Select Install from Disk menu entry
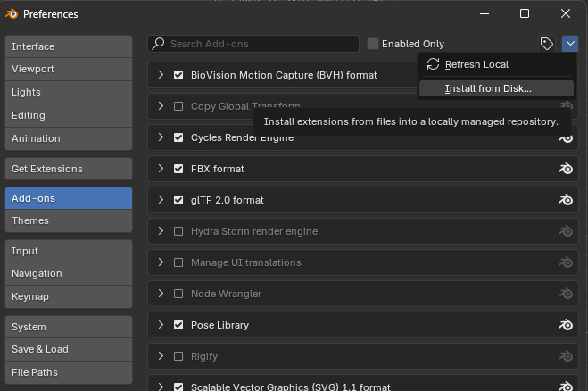 click(496, 88)
